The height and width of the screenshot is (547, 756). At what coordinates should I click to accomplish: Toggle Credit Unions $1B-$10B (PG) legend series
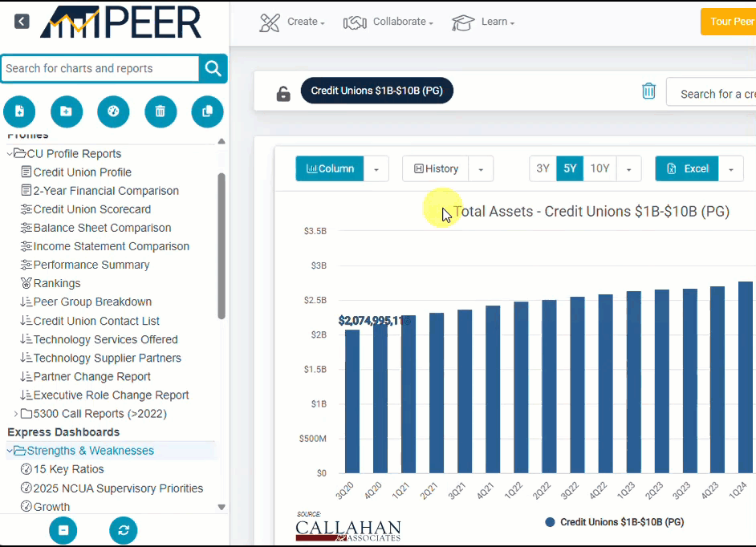pos(615,522)
